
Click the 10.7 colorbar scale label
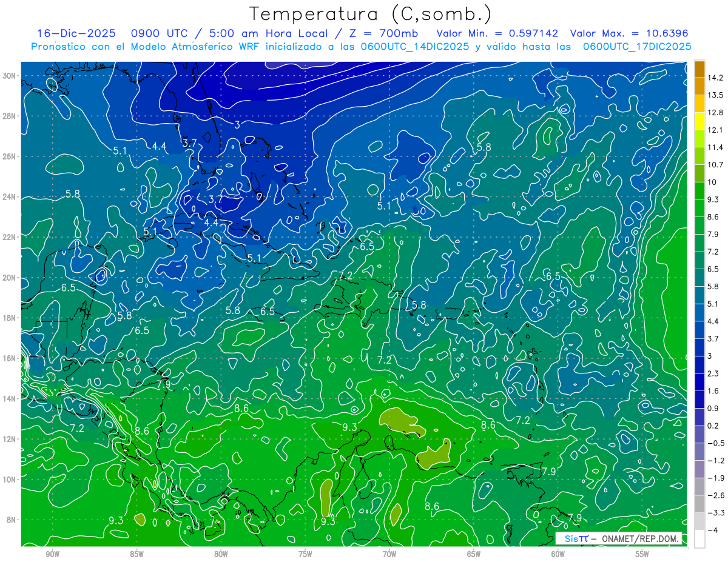point(715,164)
